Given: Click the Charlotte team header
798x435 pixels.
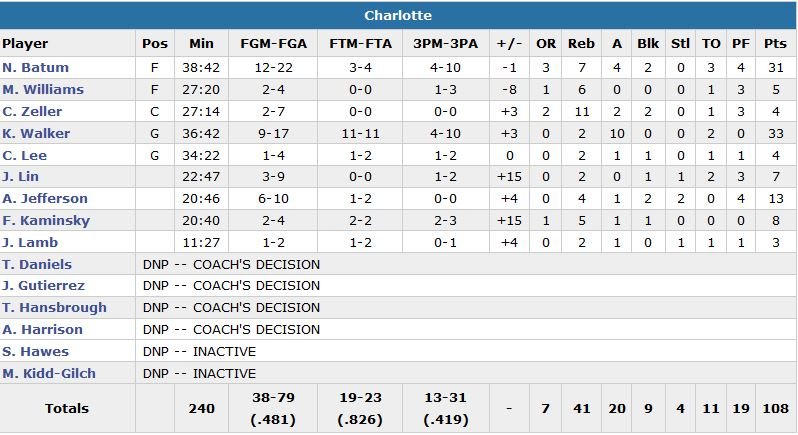Looking at the screenshot, I should click(398, 16).
